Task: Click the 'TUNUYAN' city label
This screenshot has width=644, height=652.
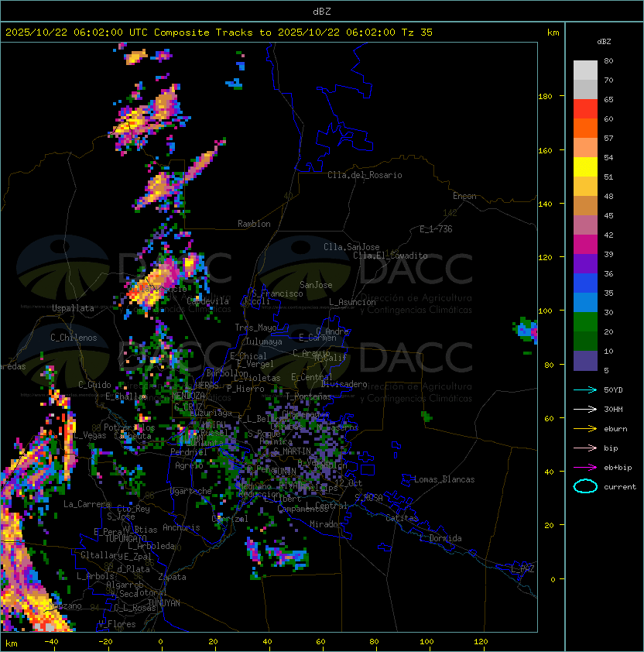Action: [164, 603]
